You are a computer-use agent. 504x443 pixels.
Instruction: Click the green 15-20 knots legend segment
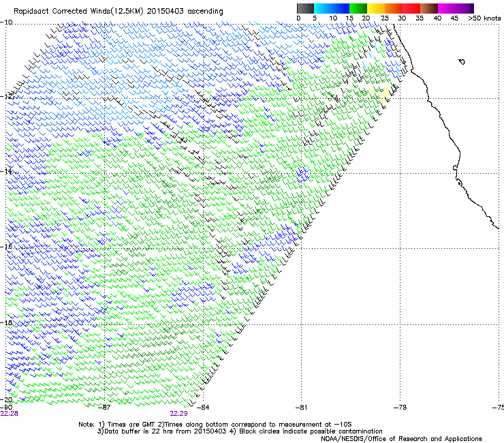point(358,8)
